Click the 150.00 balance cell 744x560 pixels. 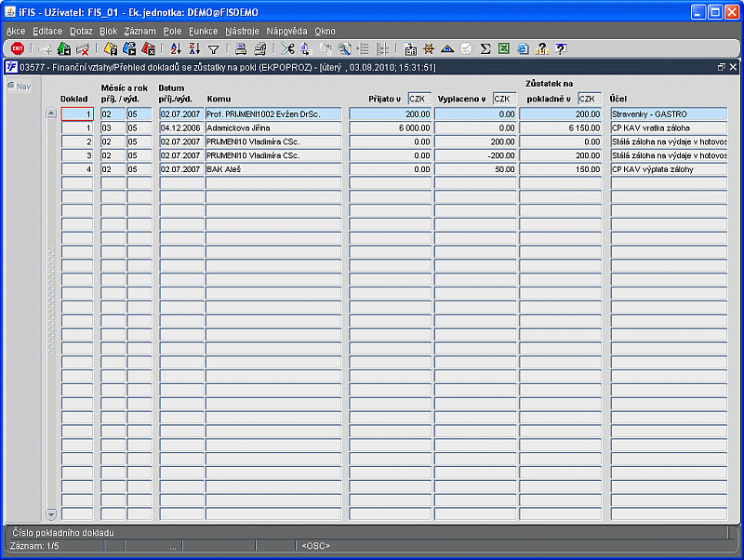point(561,169)
